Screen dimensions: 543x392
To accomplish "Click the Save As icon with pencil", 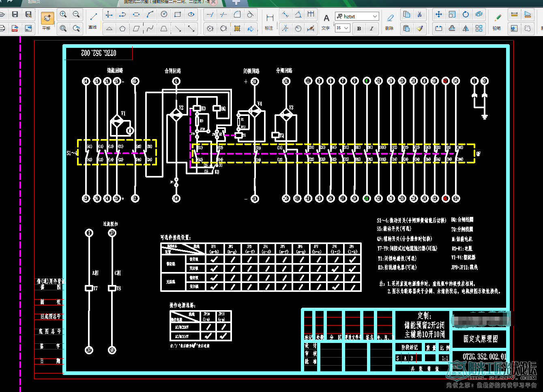I will [x=28, y=15].
